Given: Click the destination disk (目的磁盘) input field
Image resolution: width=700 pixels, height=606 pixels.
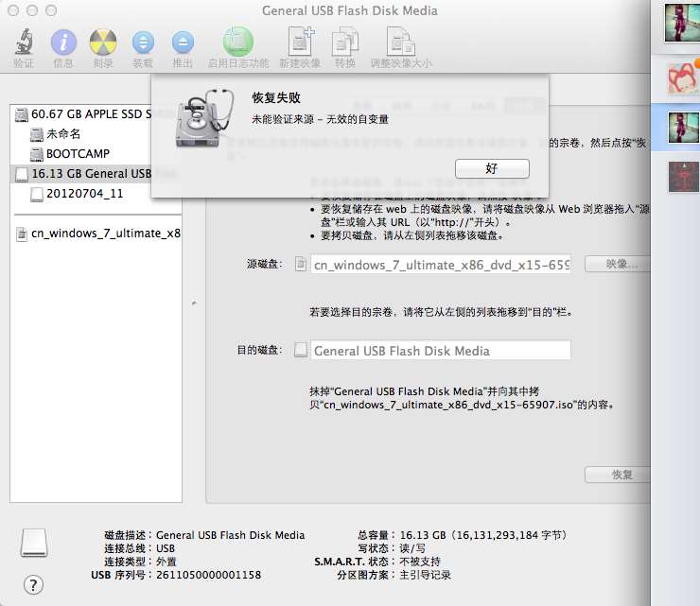Looking at the screenshot, I should [x=441, y=351].
